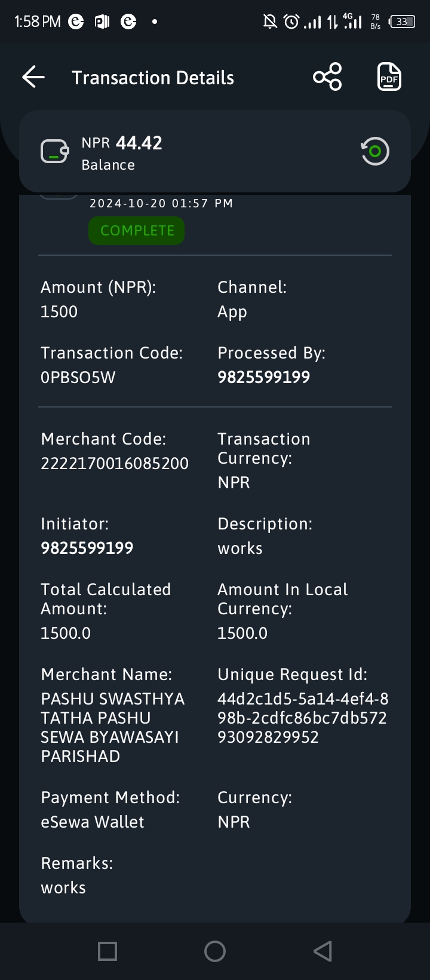Image resolution: width=430 pixels, height=980 pixels.
Task: Tap the Transaction Details title
Action: [153, 78]
